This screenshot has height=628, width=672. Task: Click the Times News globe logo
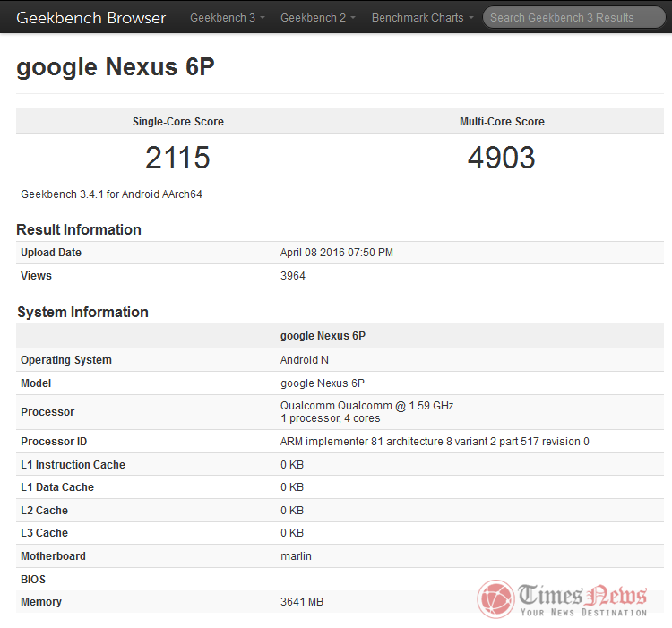tap(495, 599)
